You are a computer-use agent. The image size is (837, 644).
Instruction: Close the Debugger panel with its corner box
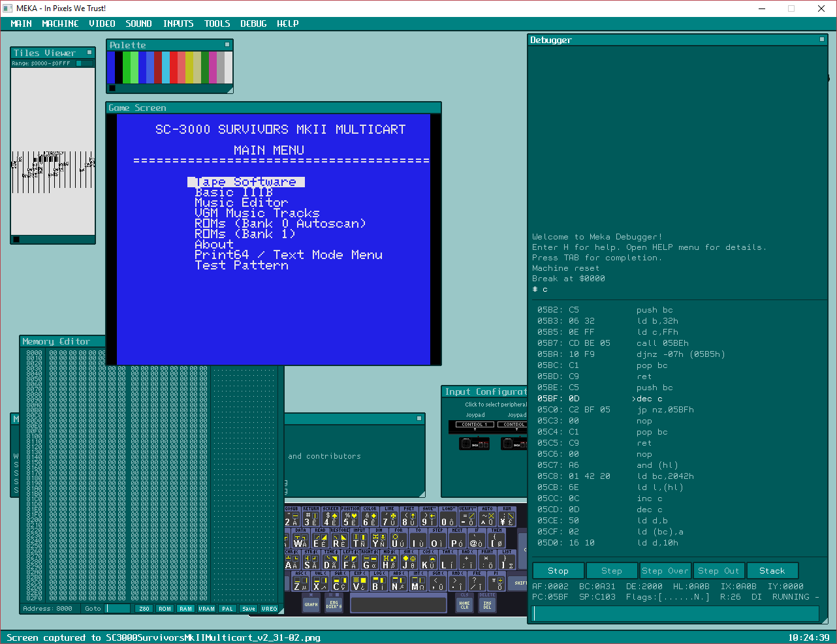(x=822, y=40)
